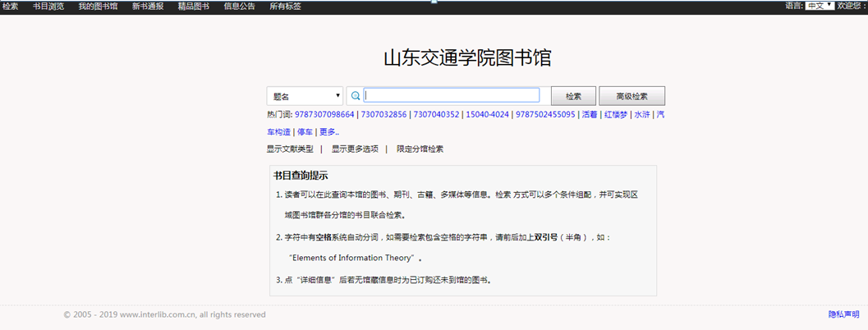Image resolution: width=868 pixels, height=330 pixels.
Task: Select hot keyword 9787502455095
Action: [x=546, y=115]
